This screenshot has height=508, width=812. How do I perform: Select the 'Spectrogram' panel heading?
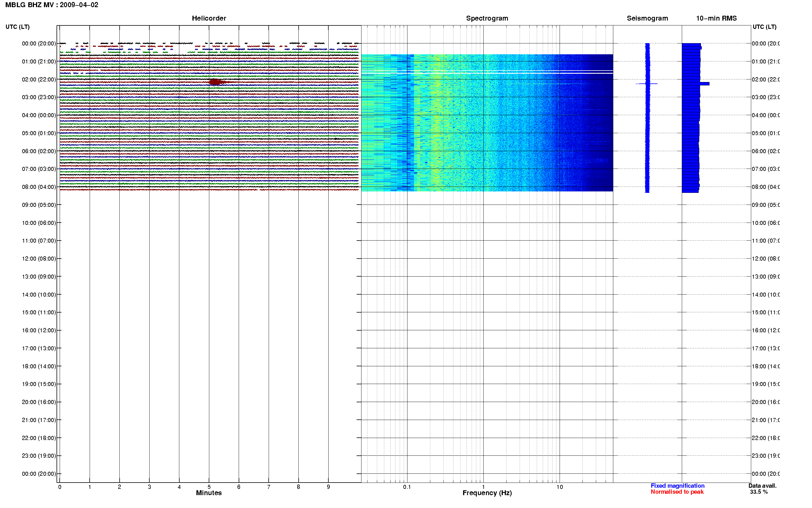pyautogui.click(x=487, y=19)
